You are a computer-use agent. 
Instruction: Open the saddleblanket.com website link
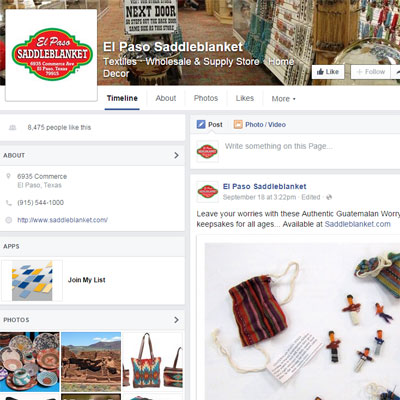pos(62,220)
